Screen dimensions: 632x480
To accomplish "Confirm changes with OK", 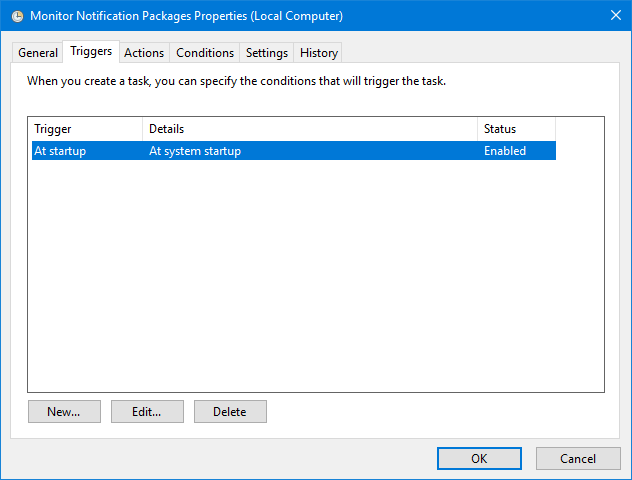I will click(x=479, y=458).
